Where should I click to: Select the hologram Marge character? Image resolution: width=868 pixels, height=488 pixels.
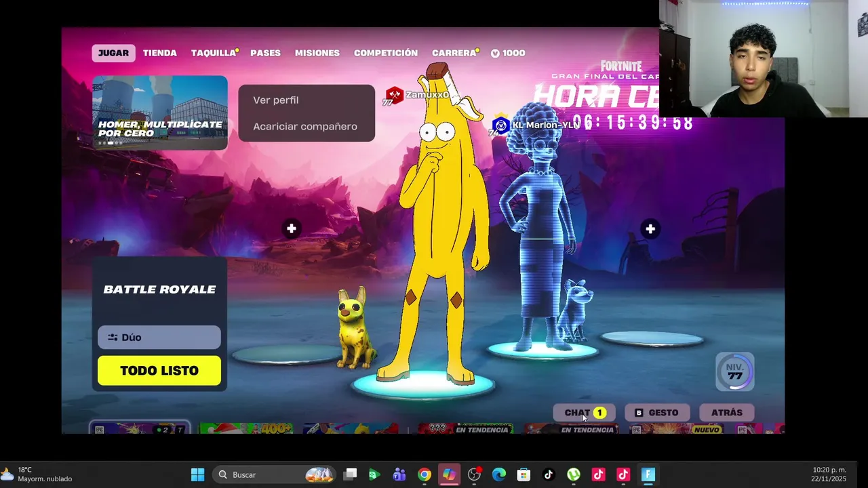pyautogui.click(x=539, y=227)
